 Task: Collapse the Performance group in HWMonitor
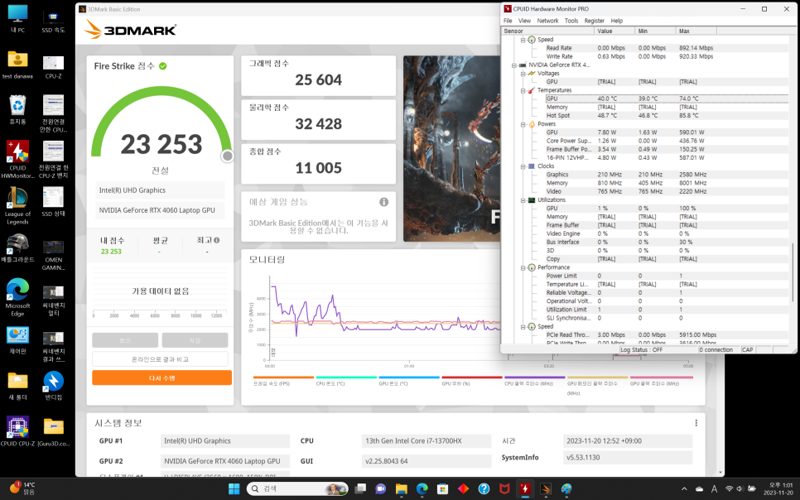[522, 267]
